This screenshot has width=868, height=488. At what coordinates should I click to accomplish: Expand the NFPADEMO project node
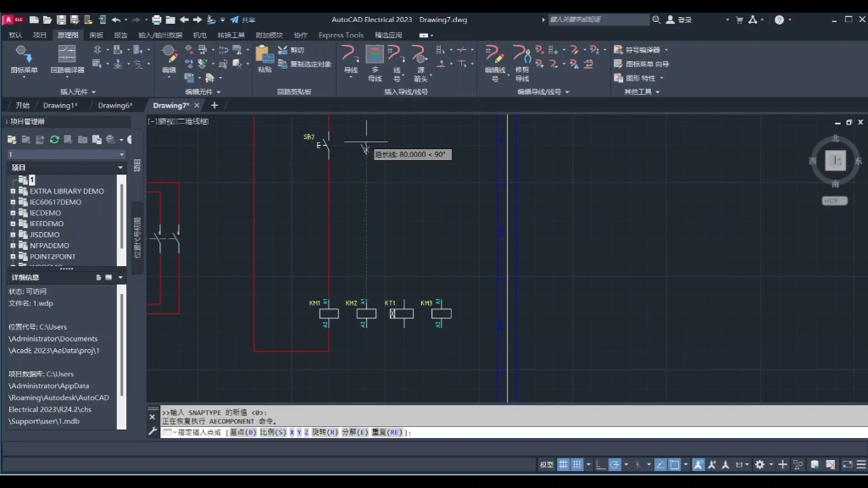tap(13, 246)
